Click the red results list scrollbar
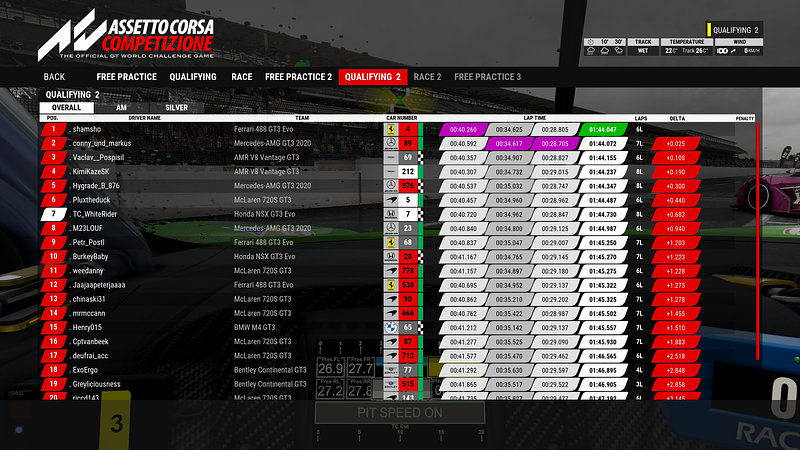Screen dimensions: 800x450 point(758,241)
